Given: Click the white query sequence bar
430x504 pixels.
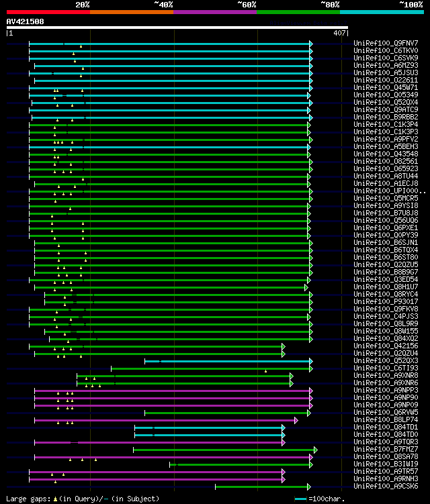Looking at the screenshot, I should 177,28.
